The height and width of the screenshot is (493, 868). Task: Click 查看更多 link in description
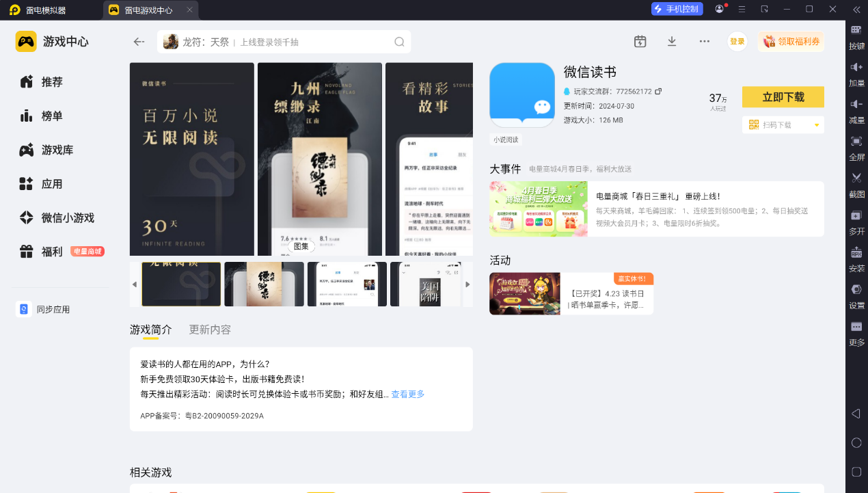pyautogui.click(x=408, y=394)
